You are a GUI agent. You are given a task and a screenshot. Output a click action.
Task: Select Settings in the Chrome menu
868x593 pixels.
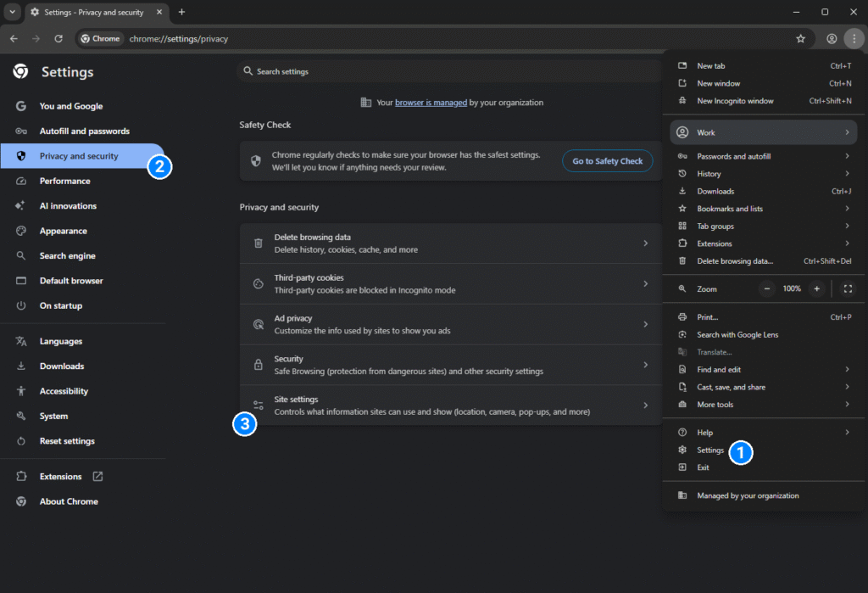[710, 450]
